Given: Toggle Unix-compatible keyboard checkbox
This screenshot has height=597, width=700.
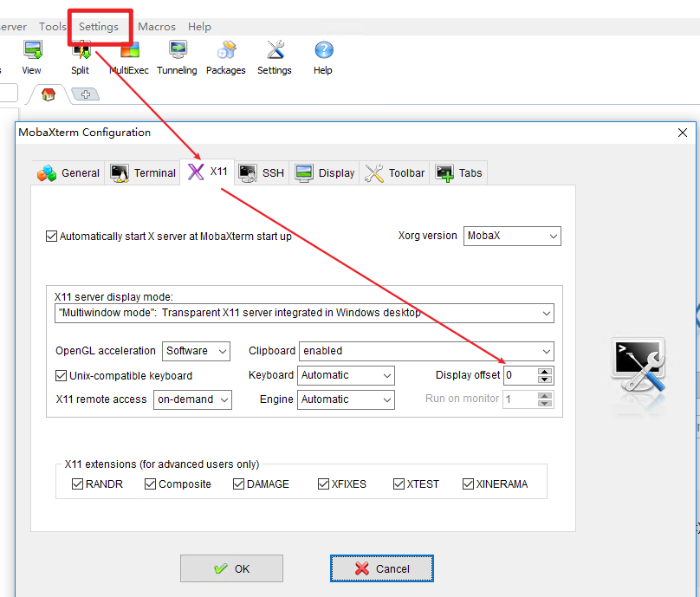Looking at the screenshot, I should 62,375.
